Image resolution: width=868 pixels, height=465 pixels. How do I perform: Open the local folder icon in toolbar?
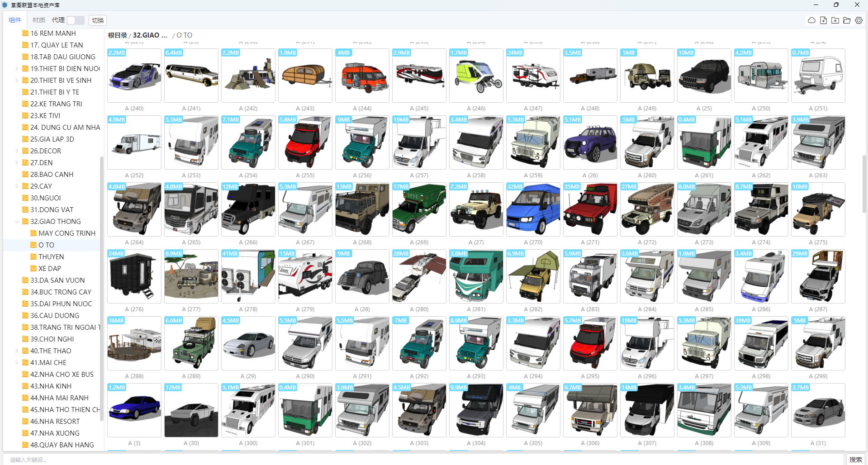coord(847,20)
